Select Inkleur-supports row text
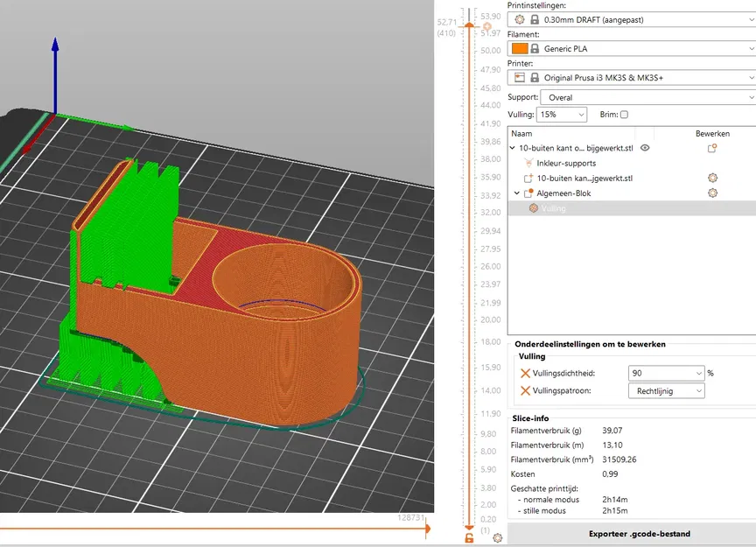The width and height of the screenshot is (756, 547). [566, 163]
